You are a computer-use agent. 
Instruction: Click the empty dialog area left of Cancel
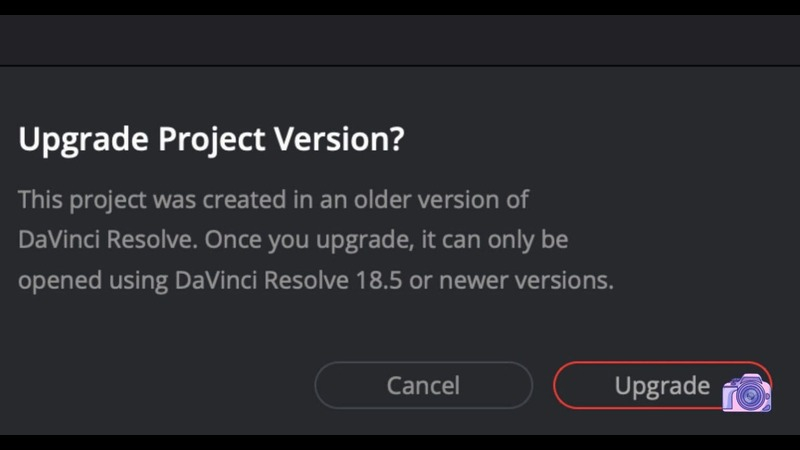click(x=163, y=385)
